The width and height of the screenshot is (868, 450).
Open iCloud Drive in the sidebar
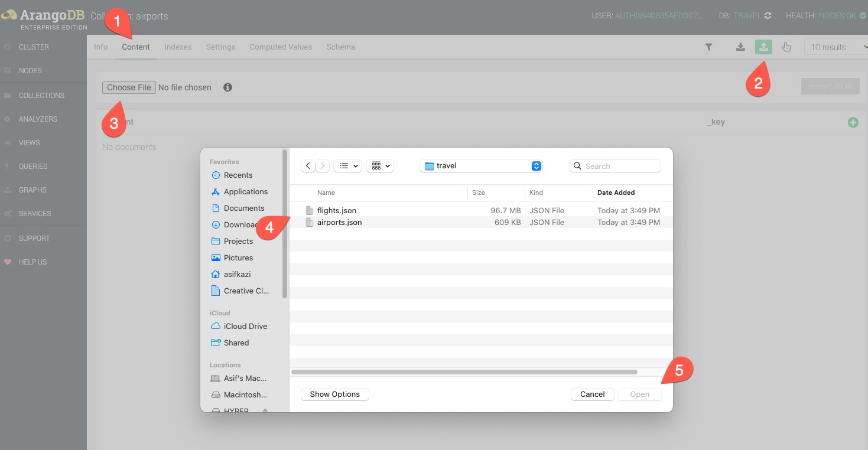(x=245, y=326)
